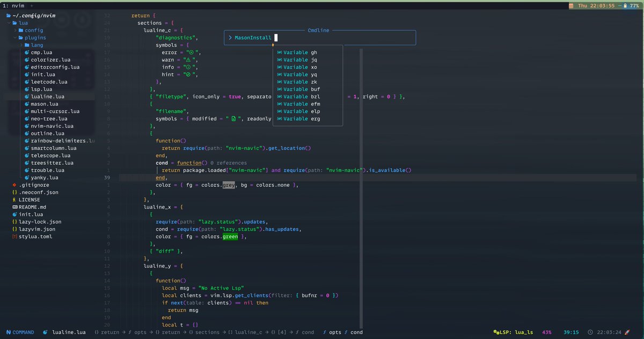Image resolution: width=644 pixels, height=339 pixels.
Task: Open README.md in the sidebar
Action: [x=33, y=207]
